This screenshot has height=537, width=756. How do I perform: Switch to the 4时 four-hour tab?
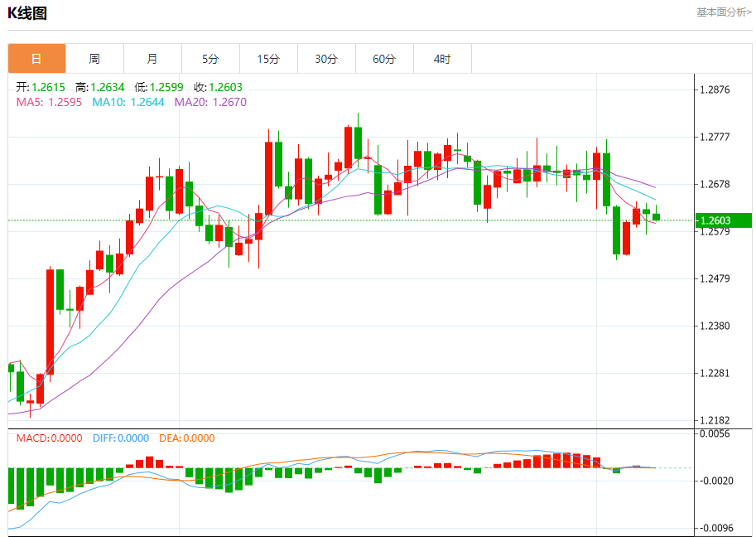pos(442,59)
